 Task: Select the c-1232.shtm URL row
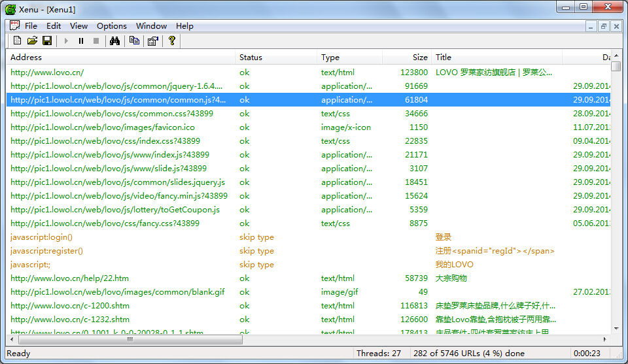[x=308, y=320]
